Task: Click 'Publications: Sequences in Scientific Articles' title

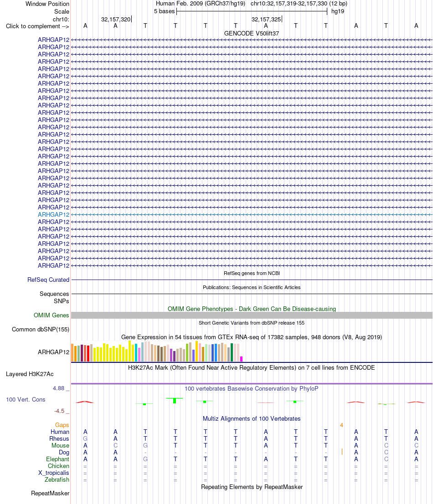Action: 252,287
